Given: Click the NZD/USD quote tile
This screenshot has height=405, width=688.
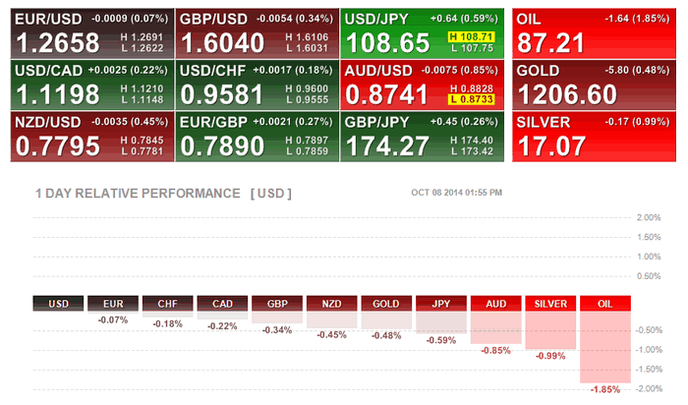Looking at the screenshot, I should click(x=93, y=137).
